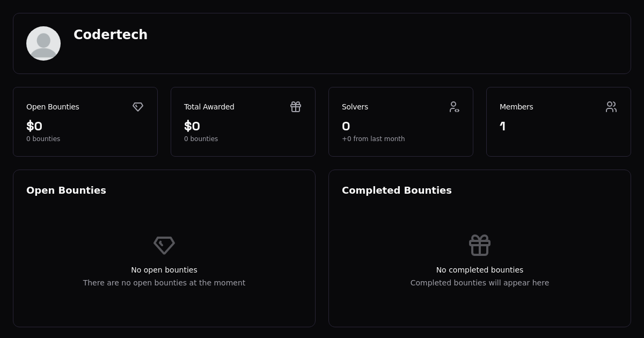Click the '0 bounties' label under Total Awarded
The height and width of the screenshot is (338, 644).
tap(201, 139)
